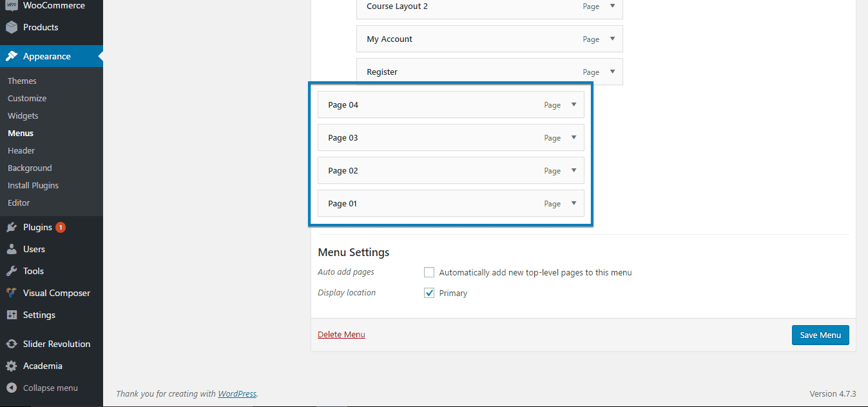The image size is (868, 407).
Task: Uncheck the Primary display location checkbox
Action: pos(429,293)
